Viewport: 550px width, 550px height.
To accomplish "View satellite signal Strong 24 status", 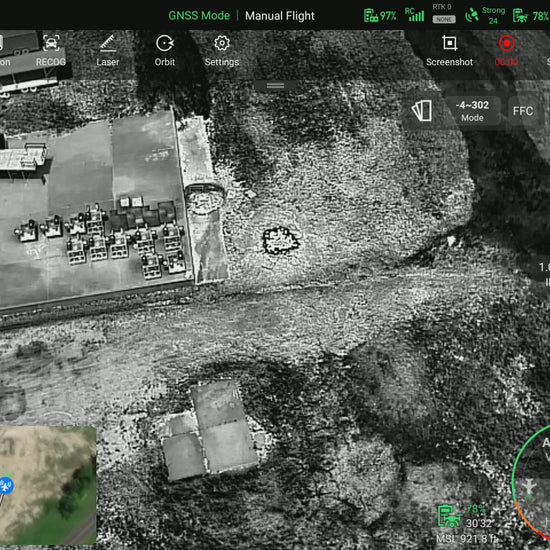I will (x=485, y=15).
